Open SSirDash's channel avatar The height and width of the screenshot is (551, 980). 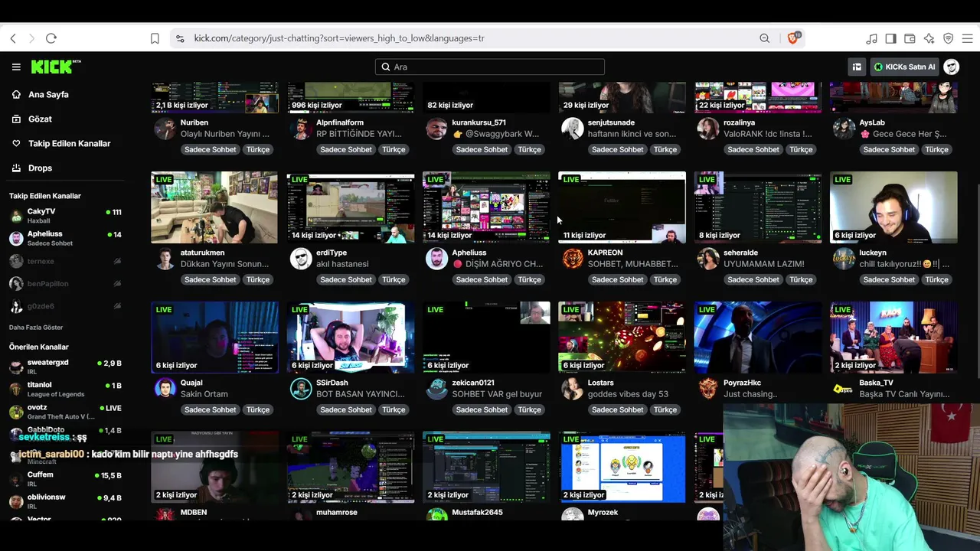[301, 388]
